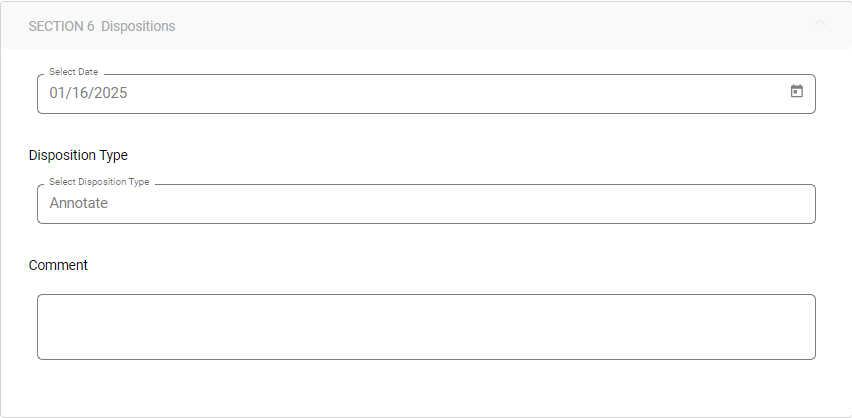Click the small "Select Date" floating label
The width and height of the screenshot is (852, 418).
coord(73,72)
